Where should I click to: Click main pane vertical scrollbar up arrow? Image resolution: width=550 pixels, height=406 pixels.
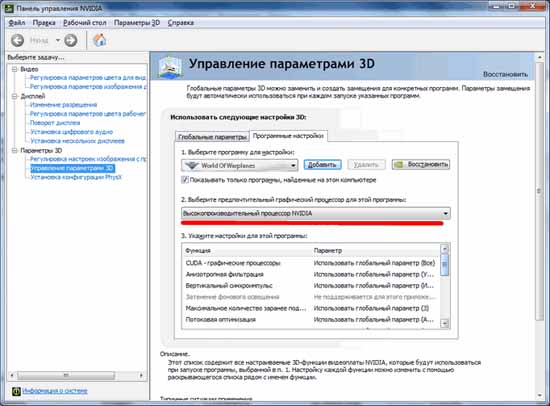click(540, 57)
